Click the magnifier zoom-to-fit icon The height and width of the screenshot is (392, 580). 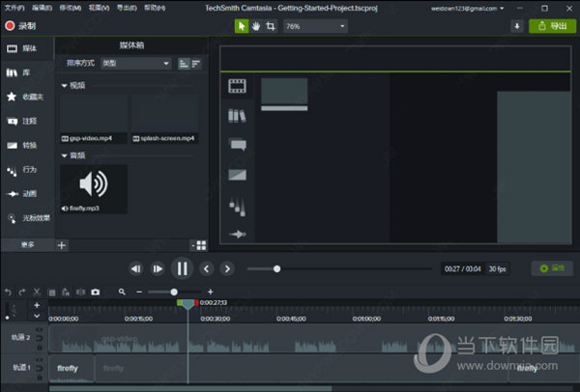tap(122, 292)
